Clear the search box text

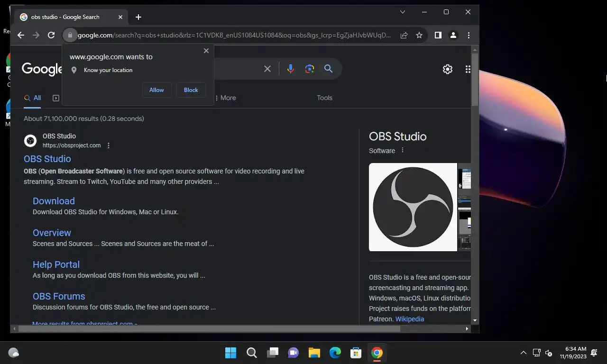click(x=267, y=69)
